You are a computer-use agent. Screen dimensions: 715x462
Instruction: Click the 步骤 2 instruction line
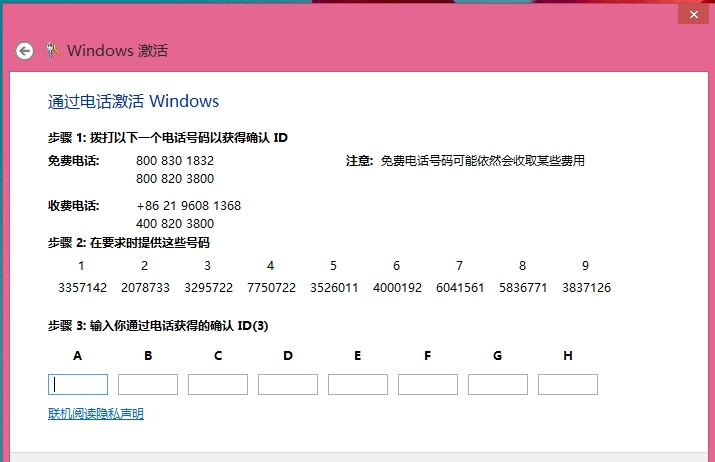coord(129,243)
